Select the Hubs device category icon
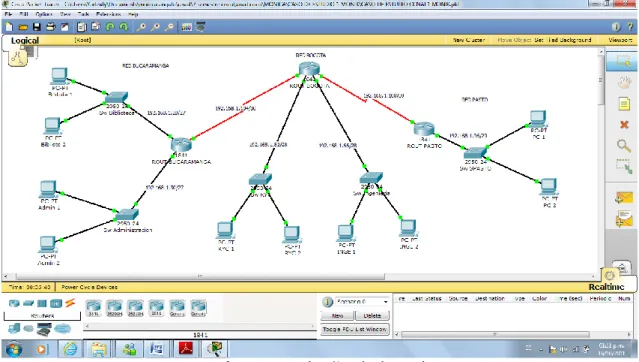Image resolution: width=639 pixels, height=362 pixels. click(x=42, y=303)
